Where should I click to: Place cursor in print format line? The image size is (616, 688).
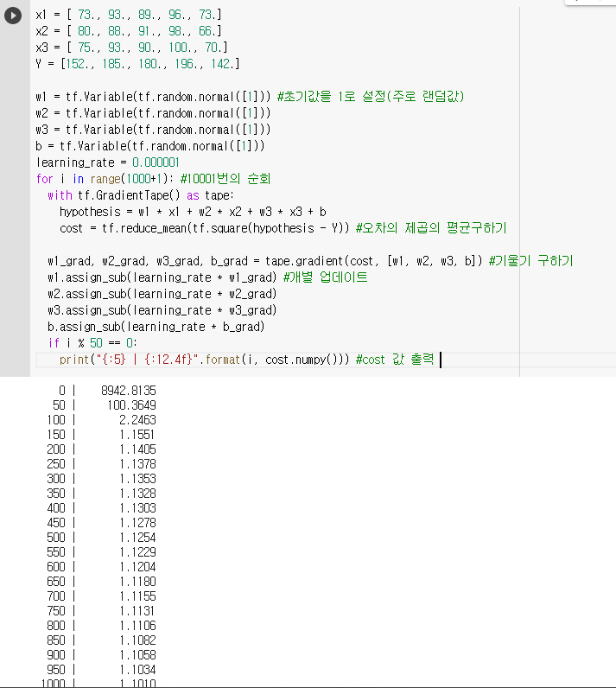[x=246, y=360]
